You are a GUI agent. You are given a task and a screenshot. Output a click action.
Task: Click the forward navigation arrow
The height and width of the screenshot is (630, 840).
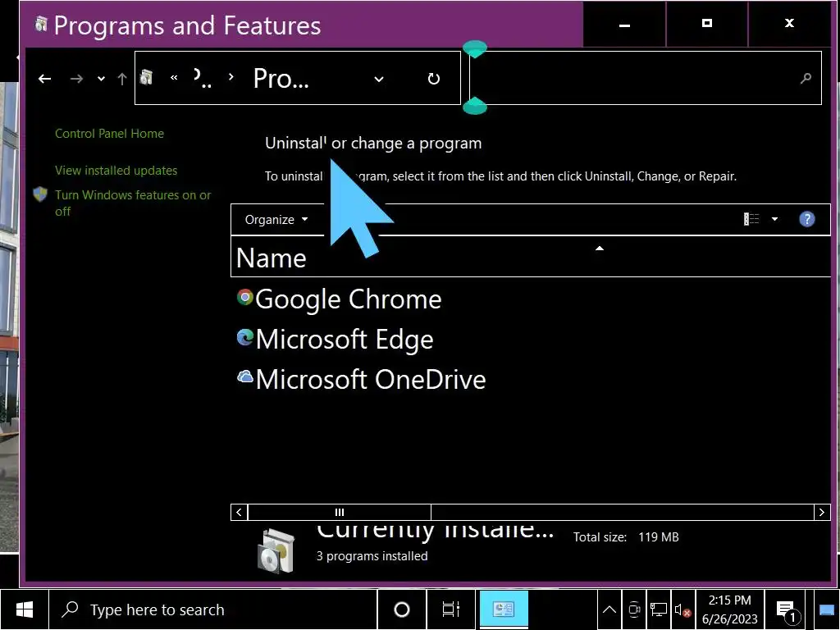[76, 79]
